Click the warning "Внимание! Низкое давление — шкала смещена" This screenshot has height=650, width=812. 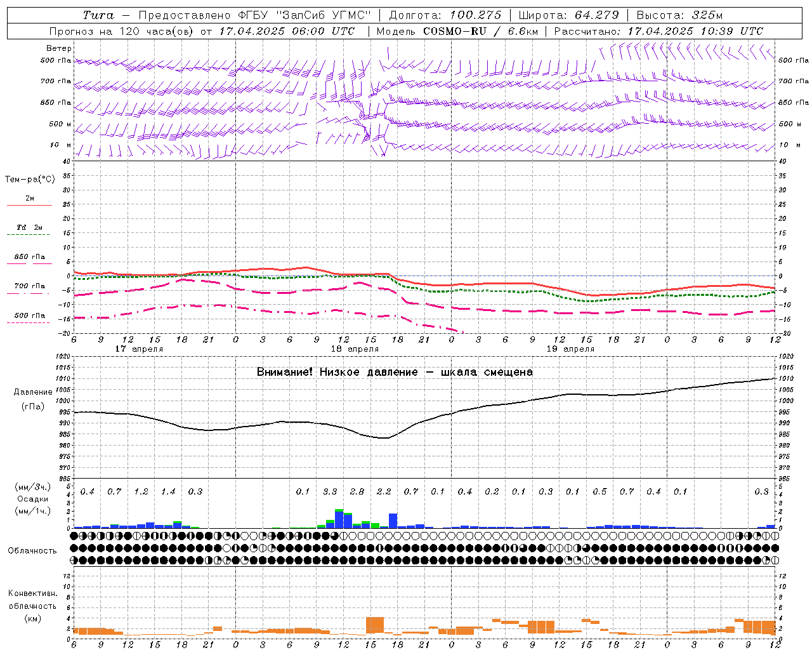pyautogui.click(x=395, y=372)
